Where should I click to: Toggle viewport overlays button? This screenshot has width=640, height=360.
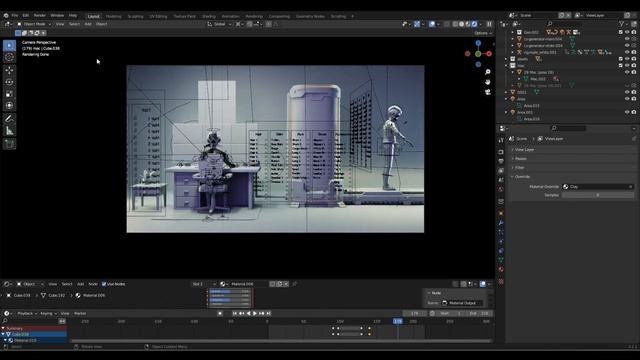(432, 24)
